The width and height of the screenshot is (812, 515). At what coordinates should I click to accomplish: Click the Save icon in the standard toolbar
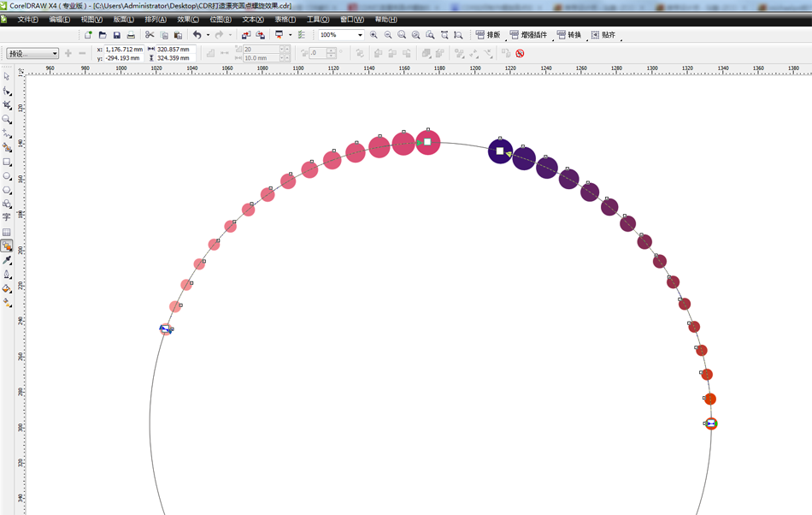(116, 35)
